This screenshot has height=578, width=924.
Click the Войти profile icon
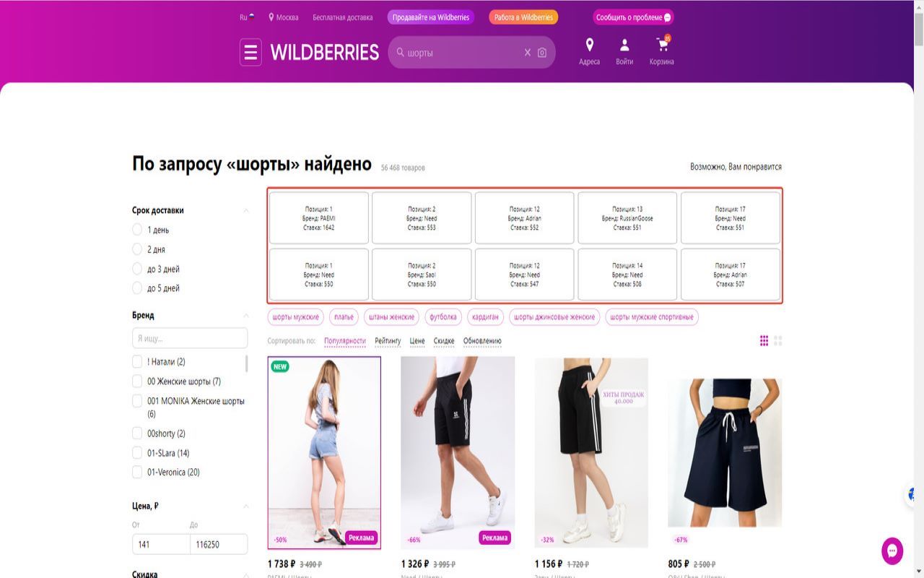[x=624, y=46]
